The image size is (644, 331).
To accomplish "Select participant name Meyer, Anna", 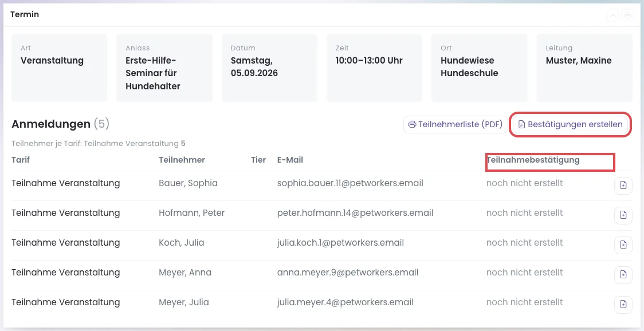I will 185,273.
